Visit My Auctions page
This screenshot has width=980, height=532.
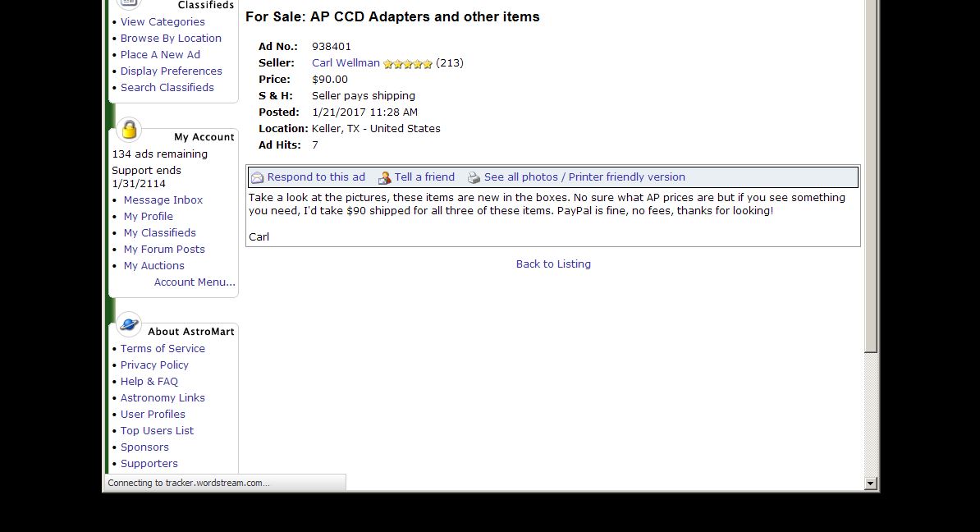click(x=153, y=266)
